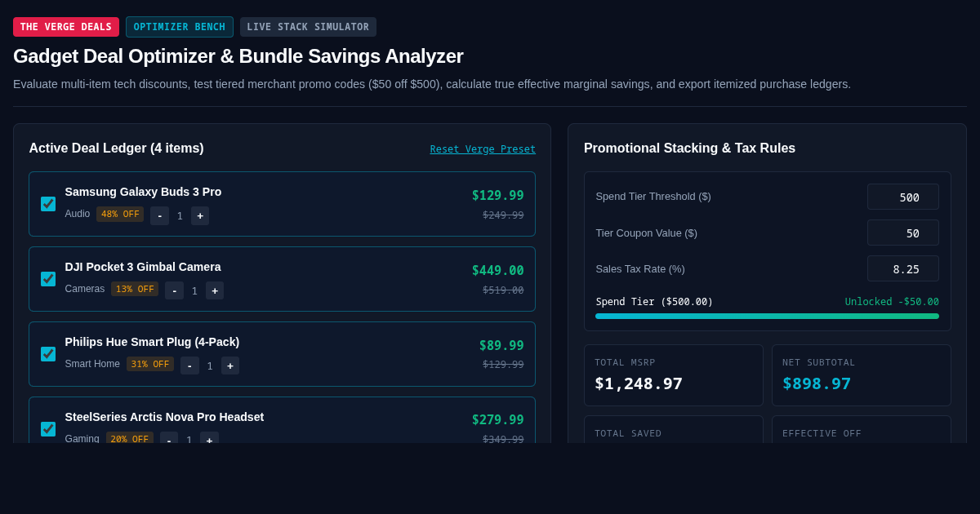Click the Tier Coupon Value input field
The width and height of the screenshot is (980, 514).
tap(903, 233)
